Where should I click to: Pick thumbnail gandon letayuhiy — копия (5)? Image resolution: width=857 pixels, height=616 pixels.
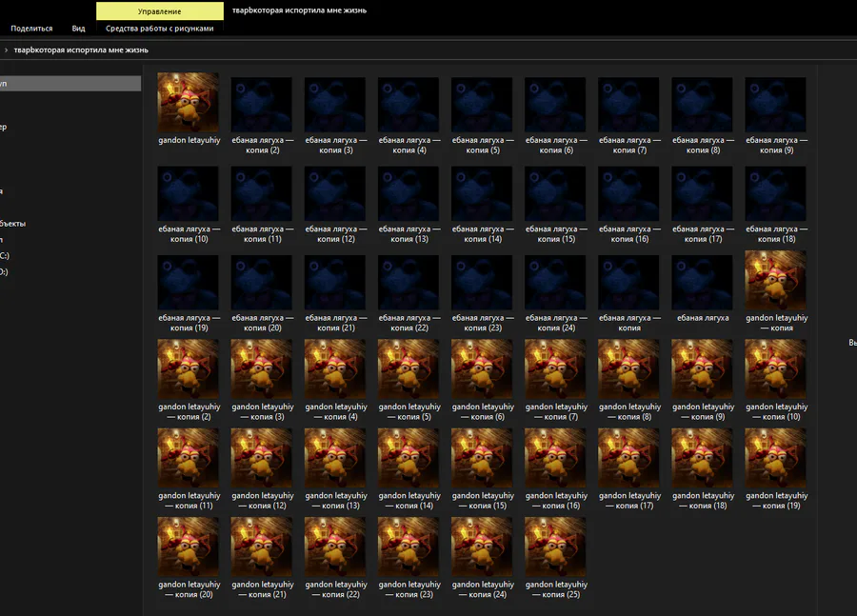point(409,369)
